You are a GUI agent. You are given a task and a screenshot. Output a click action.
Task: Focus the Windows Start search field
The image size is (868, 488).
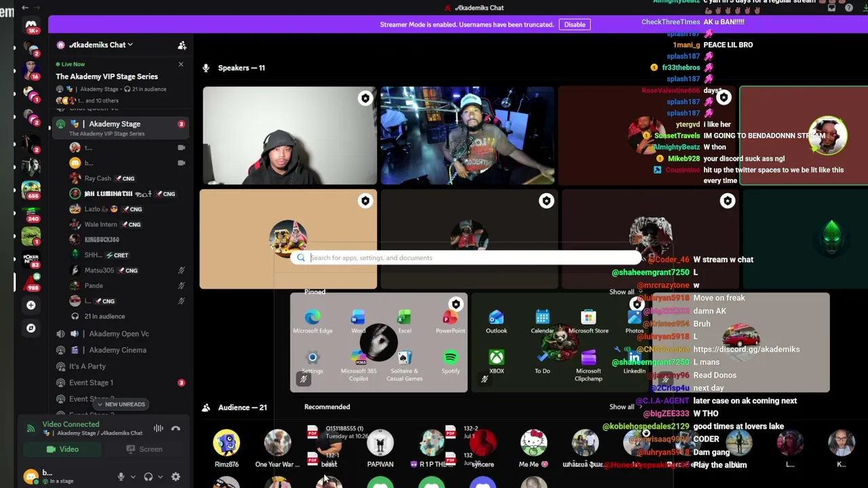click(x=467, y=258)
